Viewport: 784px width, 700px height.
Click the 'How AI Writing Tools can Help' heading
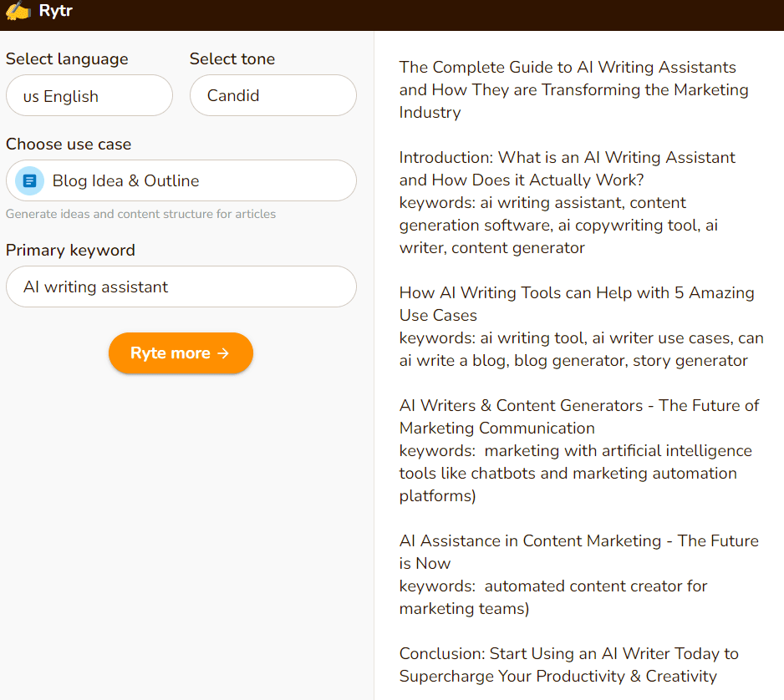(x=577, y=304)
